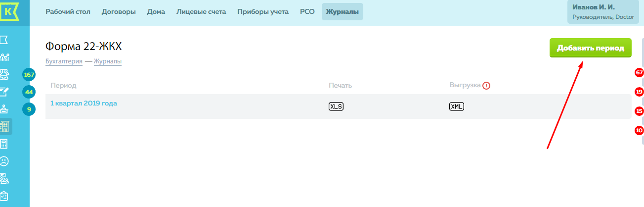This screenshot has height=207, width=644.
Task: Click the red notification badge 15
Action: tap(639, 111)
